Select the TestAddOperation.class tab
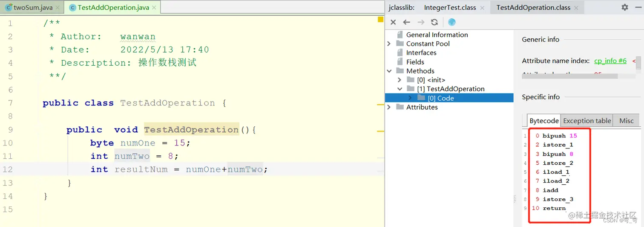The width and height of the screenshot is (644, 227). coord(533,8)
